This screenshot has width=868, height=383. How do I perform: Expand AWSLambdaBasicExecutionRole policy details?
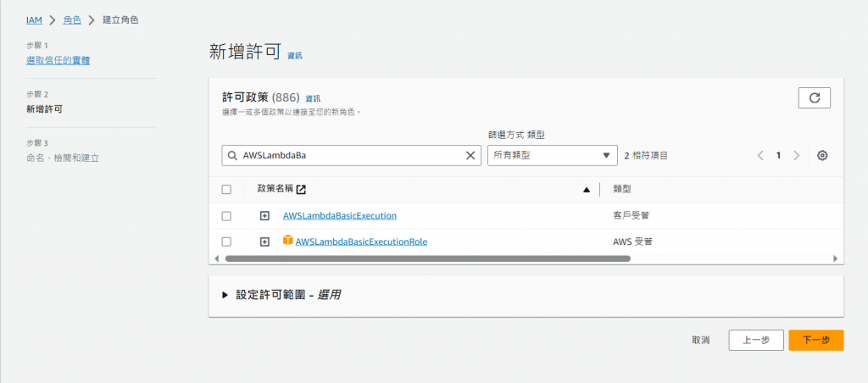coord(264,241)
